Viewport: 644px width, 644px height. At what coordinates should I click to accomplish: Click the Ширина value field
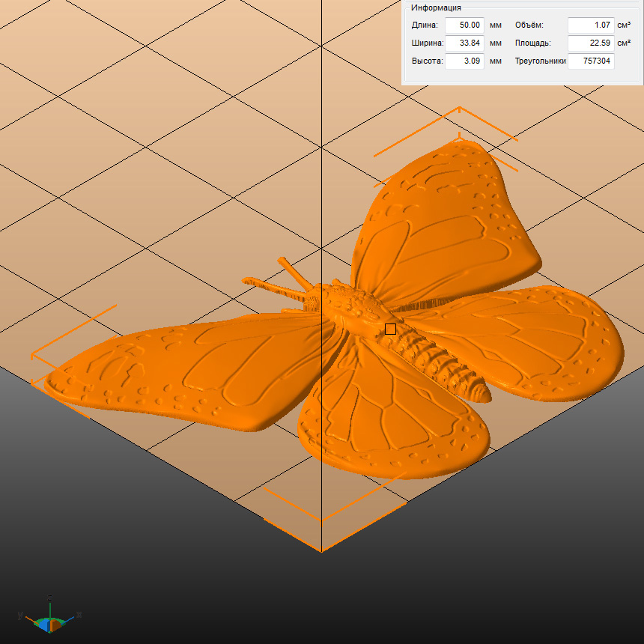click(464, 43)
